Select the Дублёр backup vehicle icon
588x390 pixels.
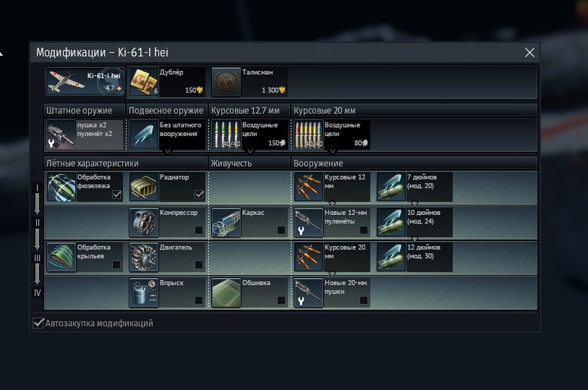[x=144, y=82]
